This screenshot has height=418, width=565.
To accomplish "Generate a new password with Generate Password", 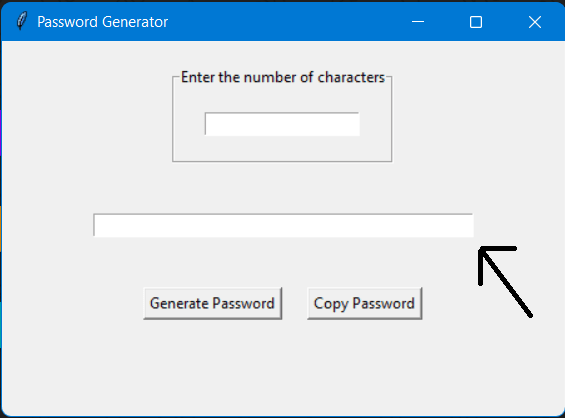I will 213,303.
